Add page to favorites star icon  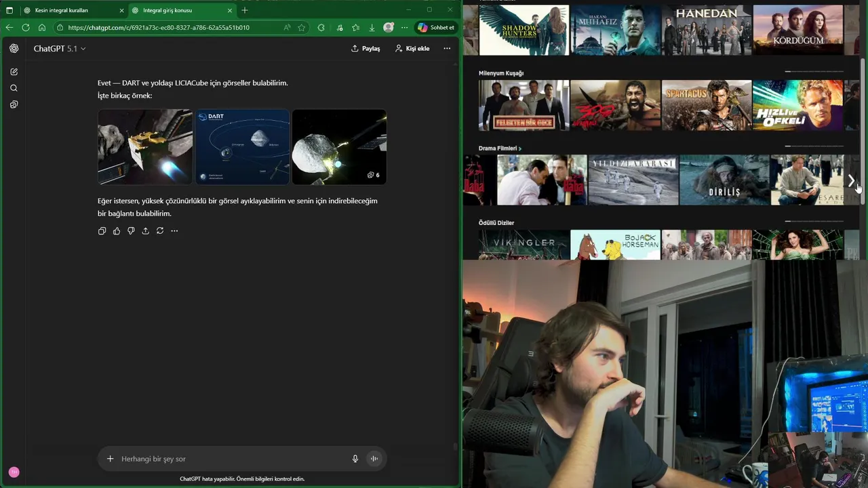(x=302, y=28)
